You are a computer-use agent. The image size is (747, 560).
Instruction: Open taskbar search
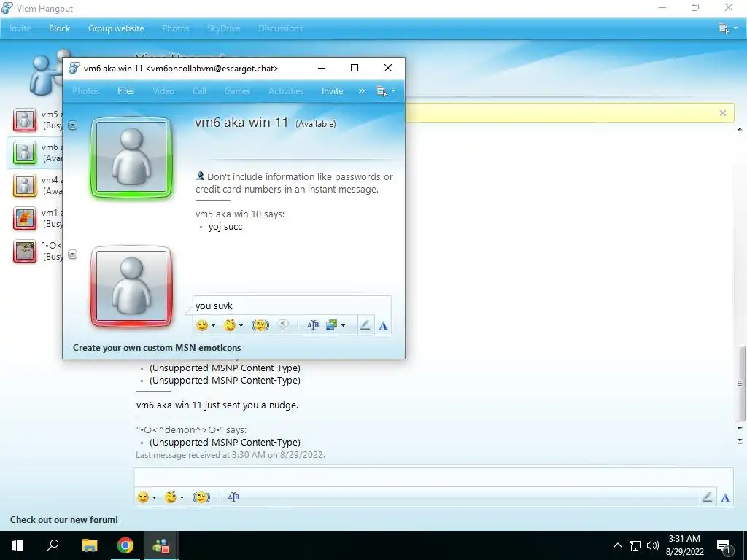tap(53, 545)
